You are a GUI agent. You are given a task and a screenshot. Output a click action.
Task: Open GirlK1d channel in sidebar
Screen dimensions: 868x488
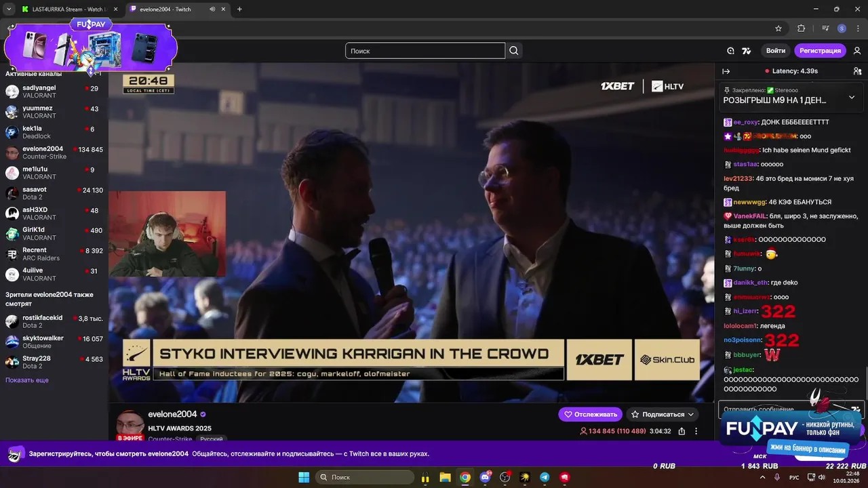point(54,234)
